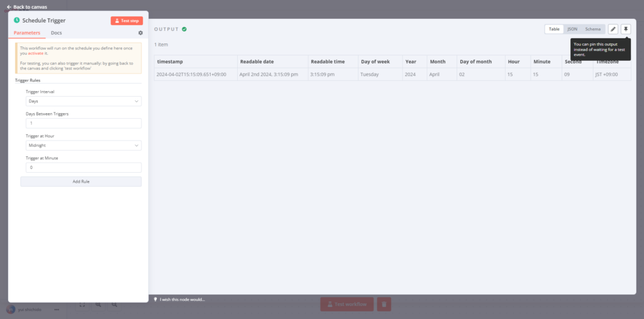Click the pencil edit output icon
This screenshot has height=319, width=644.
(613, 29)
